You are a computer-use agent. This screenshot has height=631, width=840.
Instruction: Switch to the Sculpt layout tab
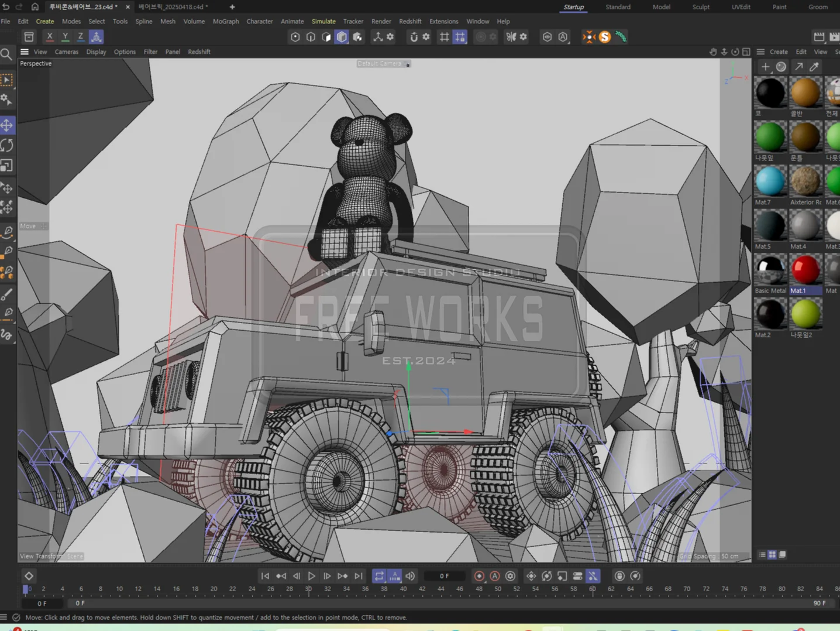(x=701, y=7)
